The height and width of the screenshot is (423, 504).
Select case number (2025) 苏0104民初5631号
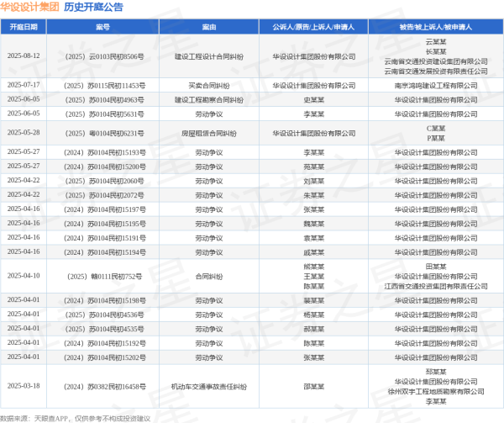104,114
